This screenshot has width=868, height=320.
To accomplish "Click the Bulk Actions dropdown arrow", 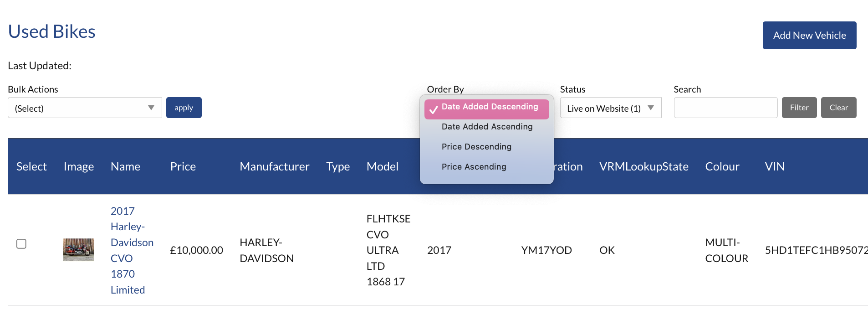I will (x=152, y=108).
